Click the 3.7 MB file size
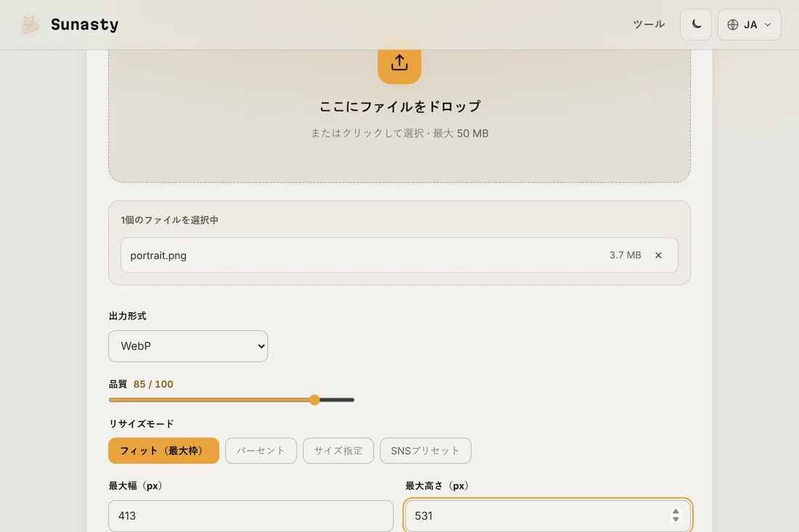Image resolution: width=799 pixels, height=532 pixels. click(625, 255)
